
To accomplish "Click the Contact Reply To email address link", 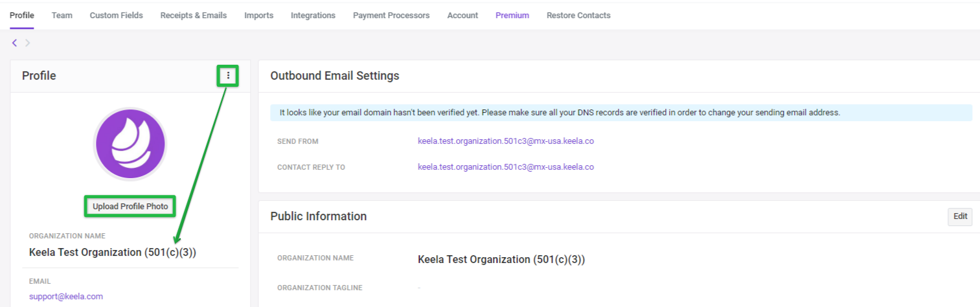I will point(506,166).
